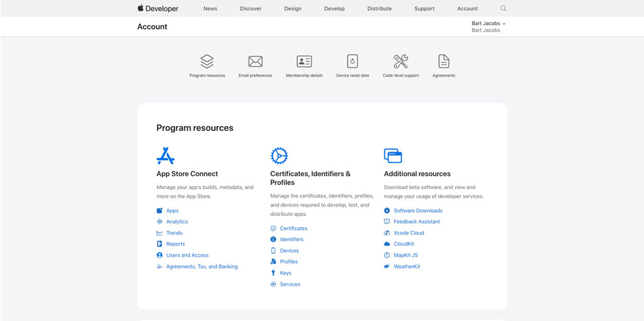Open the Reports link
This screenshot has width=644, height=321.
click(x=176, y=244)
